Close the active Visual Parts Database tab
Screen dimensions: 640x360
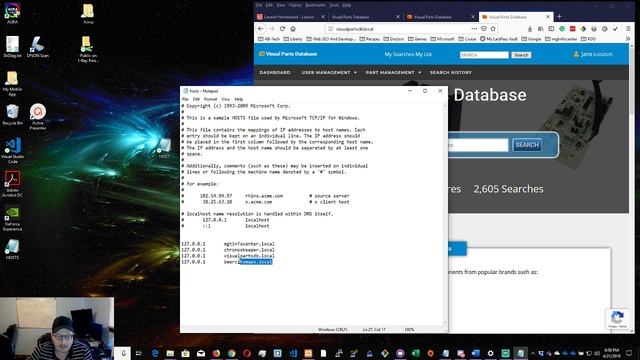click(548, 17)
